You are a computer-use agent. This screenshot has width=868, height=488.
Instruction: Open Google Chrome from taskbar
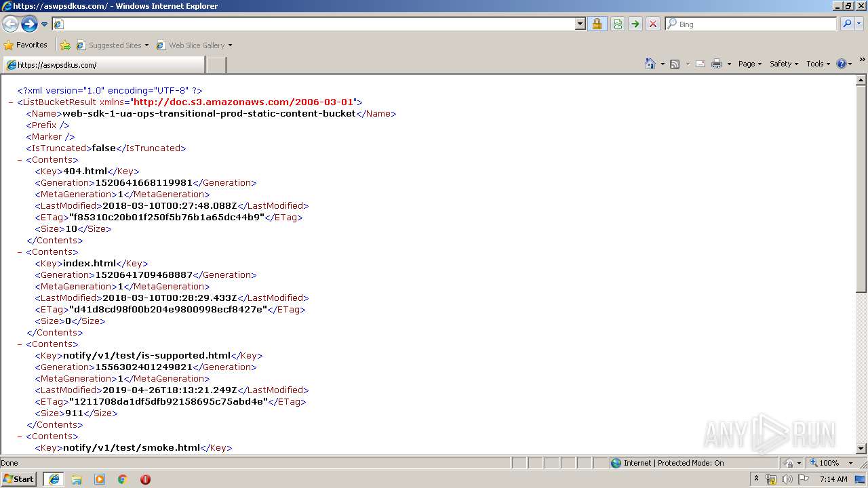point(123,479)
